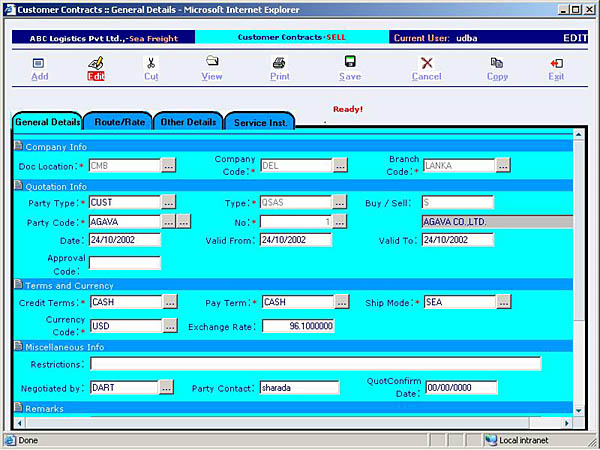Click the horizontal scrollbar right arrow

pyautogui.click(x=567, y=423)
